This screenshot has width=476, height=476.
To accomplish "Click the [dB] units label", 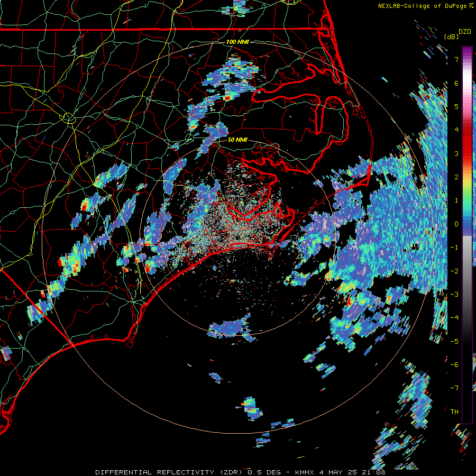I will point(451,36).
